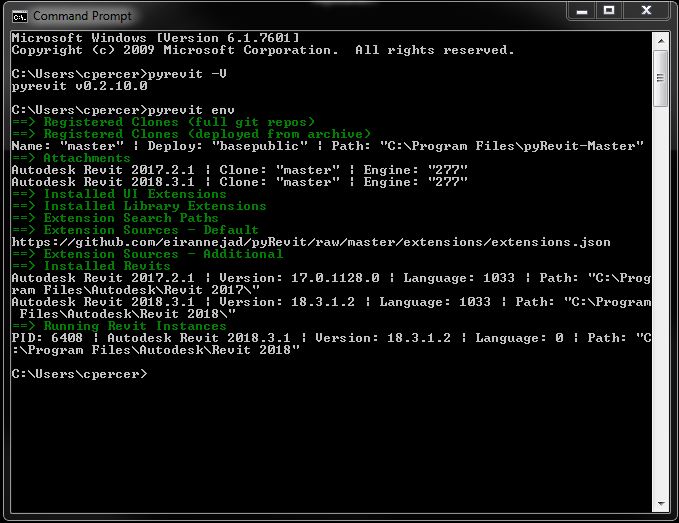Click the 'pyrevit env' command line
This screenshot has width=679, height=523.
coord(123,110)
